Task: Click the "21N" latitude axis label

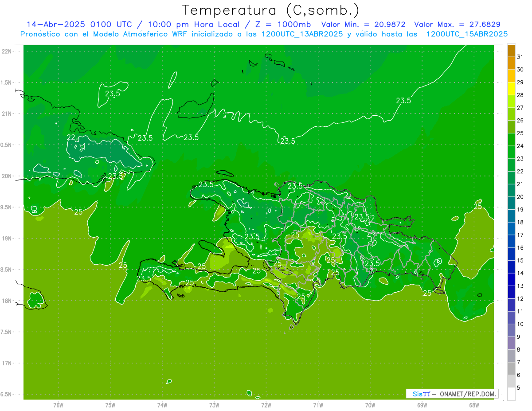Action: (x=7, y=114)
